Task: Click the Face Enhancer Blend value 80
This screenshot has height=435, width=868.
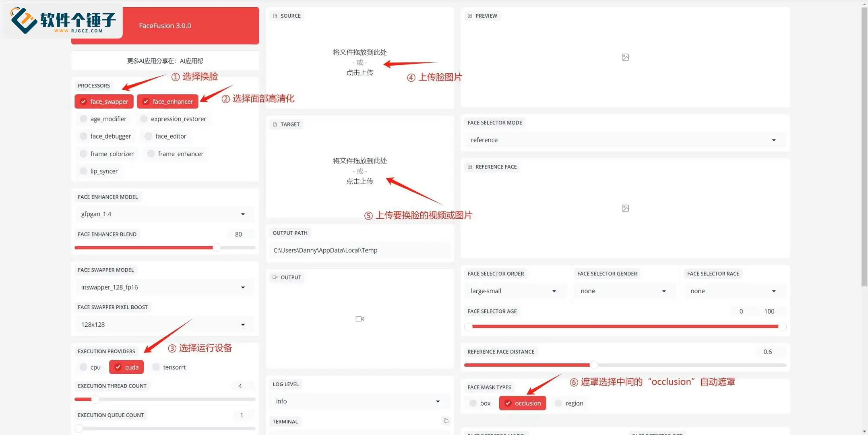Action: tap(240, 234)
